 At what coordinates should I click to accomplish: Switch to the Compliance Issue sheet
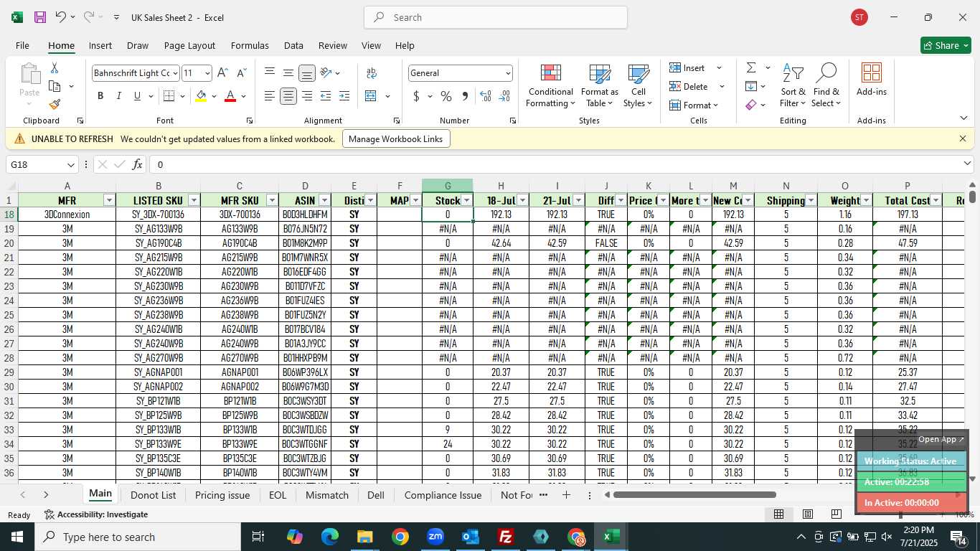point(443,495)
